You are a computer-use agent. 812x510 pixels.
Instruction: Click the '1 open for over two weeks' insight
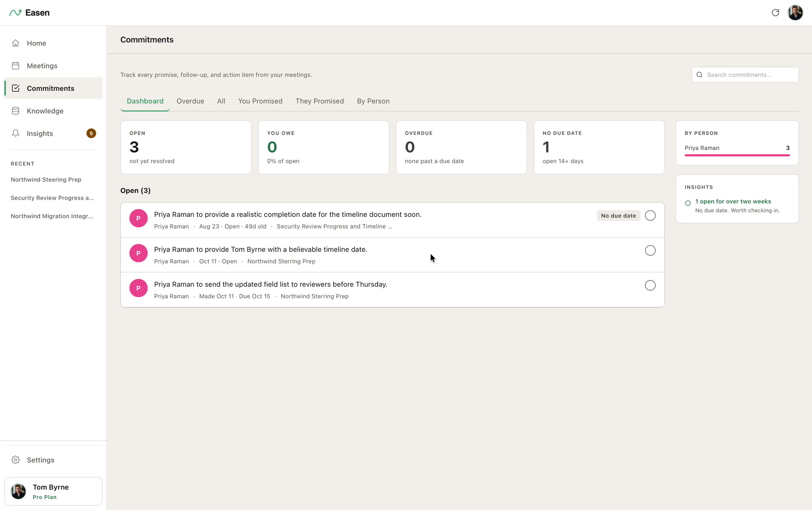tap(733, 201)
